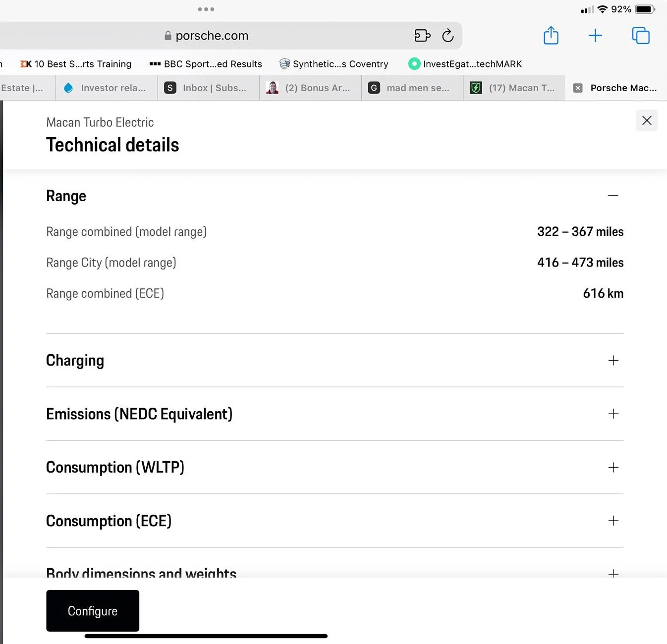The height and width of the screenshot is (644, 667).
Task: Close the Porsche Mac tab
Action: 577,88
